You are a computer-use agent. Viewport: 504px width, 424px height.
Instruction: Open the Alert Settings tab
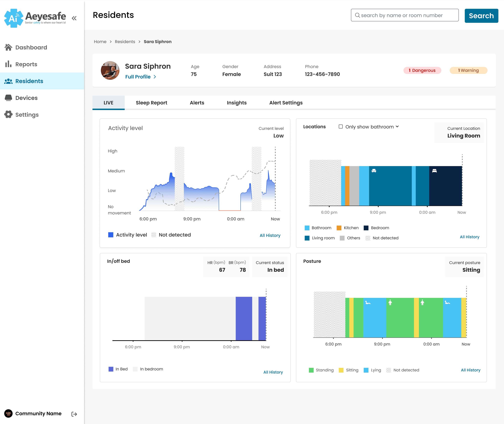tap(286, 103)
